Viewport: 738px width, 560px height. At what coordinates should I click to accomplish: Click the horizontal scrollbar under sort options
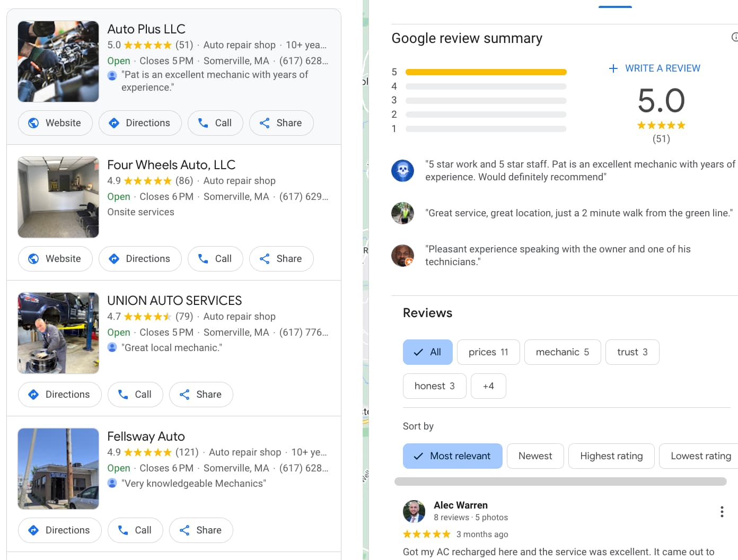pos(560,482)
